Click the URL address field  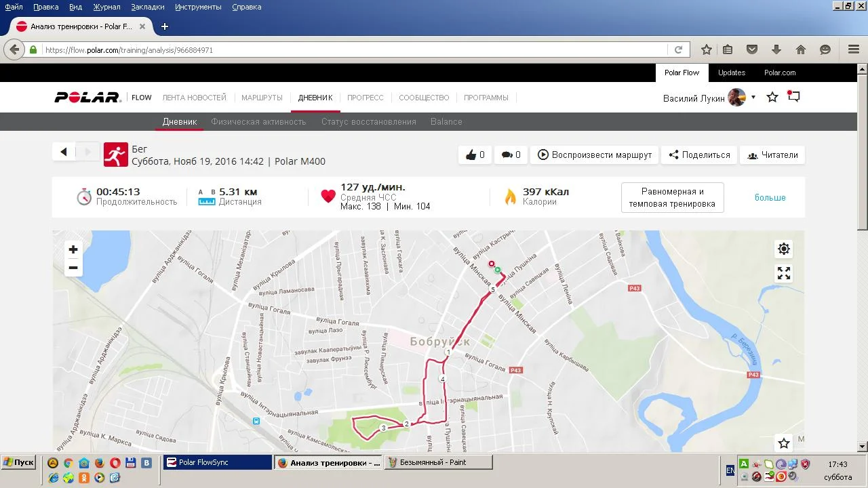(x=354, y=50)
